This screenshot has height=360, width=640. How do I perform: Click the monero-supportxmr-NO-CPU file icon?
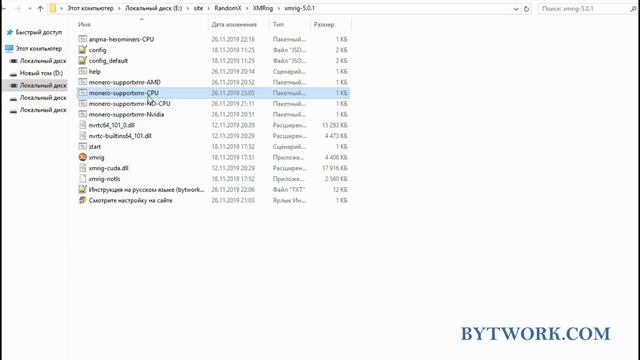(x=82, y=104)
